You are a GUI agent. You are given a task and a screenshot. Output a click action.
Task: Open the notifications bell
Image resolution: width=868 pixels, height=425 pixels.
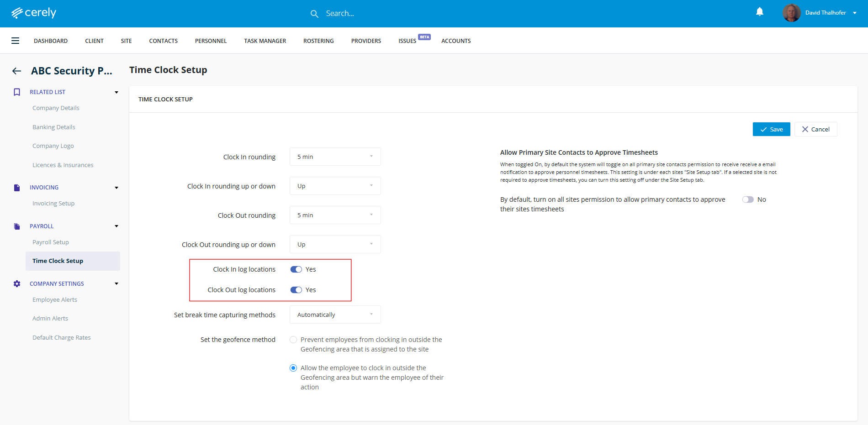point(759,12)
